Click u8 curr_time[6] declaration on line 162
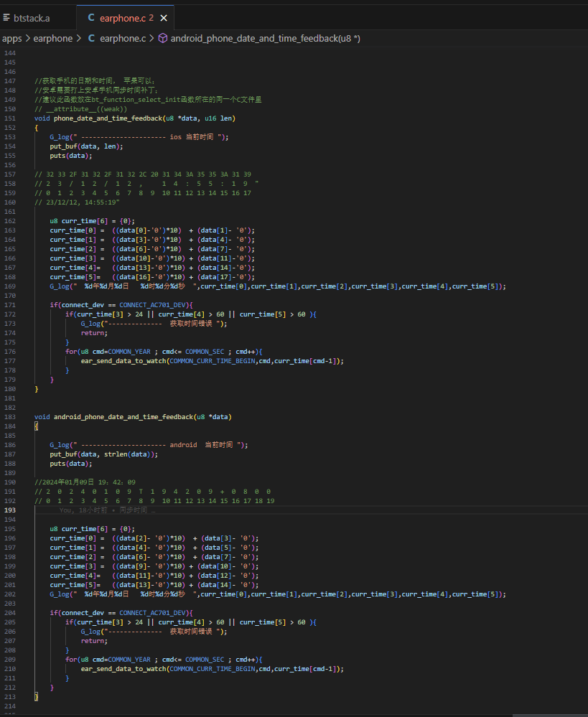 coord(93,221)
